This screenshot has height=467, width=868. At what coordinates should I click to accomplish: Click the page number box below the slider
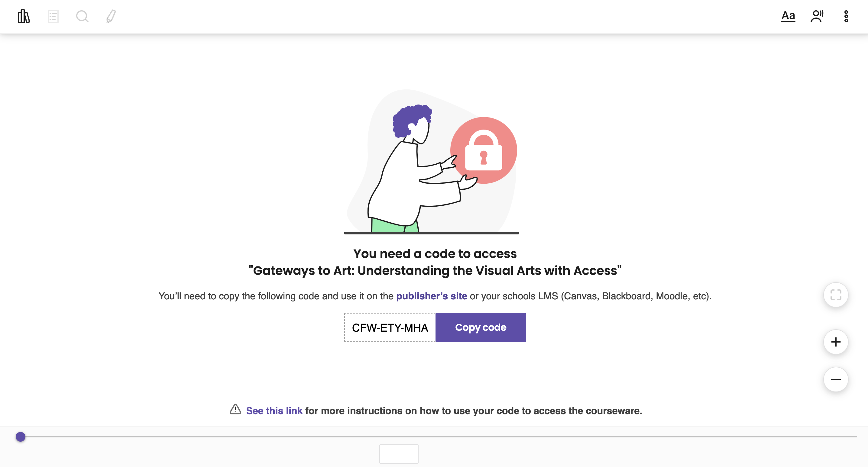pyautogui.click(x=399, y=454)
